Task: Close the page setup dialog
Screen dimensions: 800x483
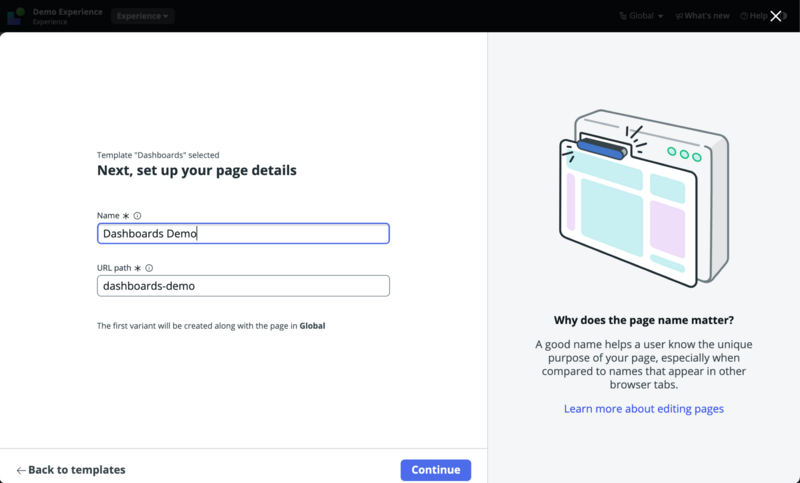Action: point(776,16)
